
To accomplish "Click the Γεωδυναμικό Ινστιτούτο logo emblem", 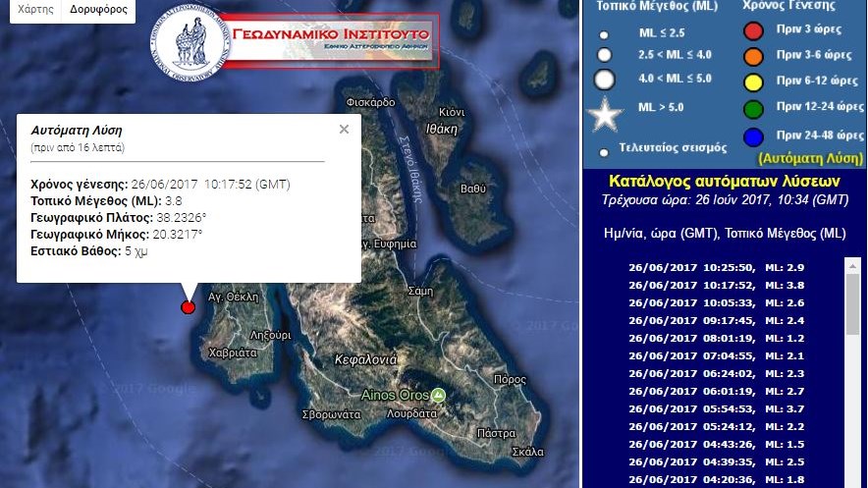I will [191, 43].
